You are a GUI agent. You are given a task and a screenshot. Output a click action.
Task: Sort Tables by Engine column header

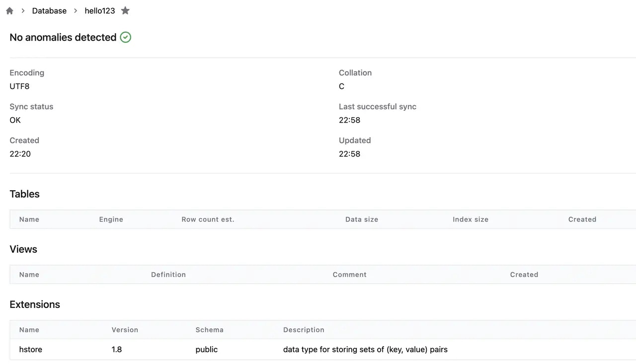(111, 219)
